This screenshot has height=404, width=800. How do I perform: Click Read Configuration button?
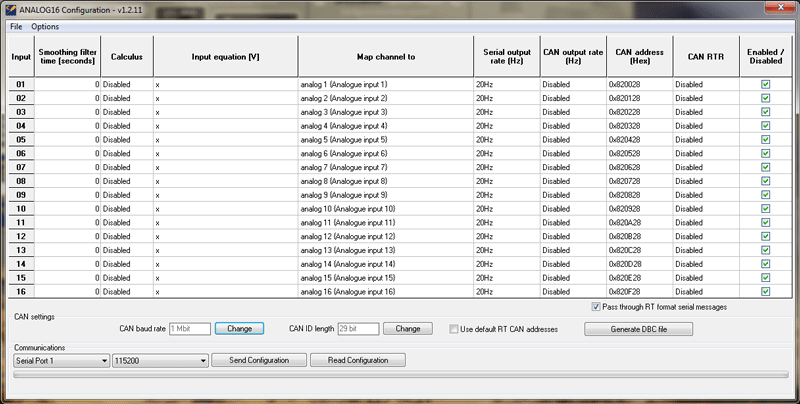[x=358, y=360]
